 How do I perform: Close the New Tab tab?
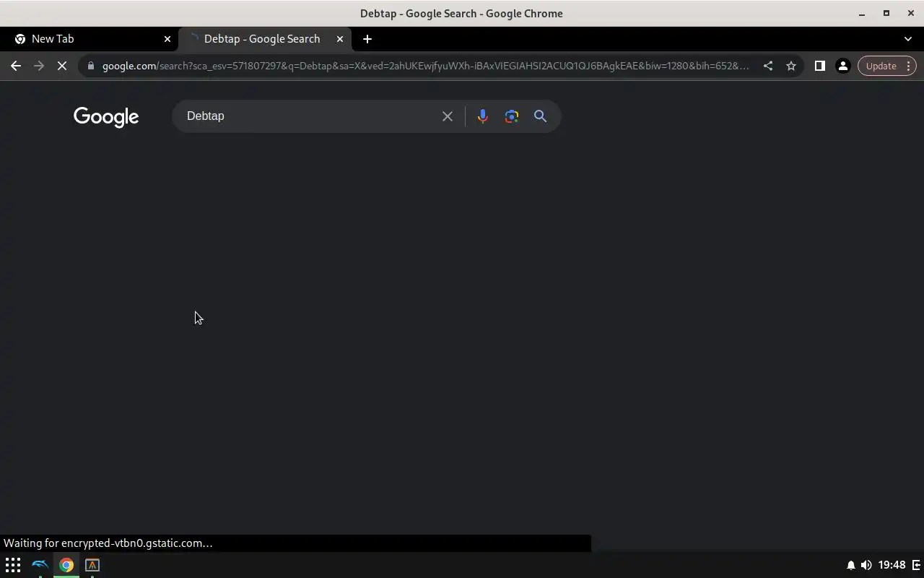pyautogui.click(x=167, y=39)
